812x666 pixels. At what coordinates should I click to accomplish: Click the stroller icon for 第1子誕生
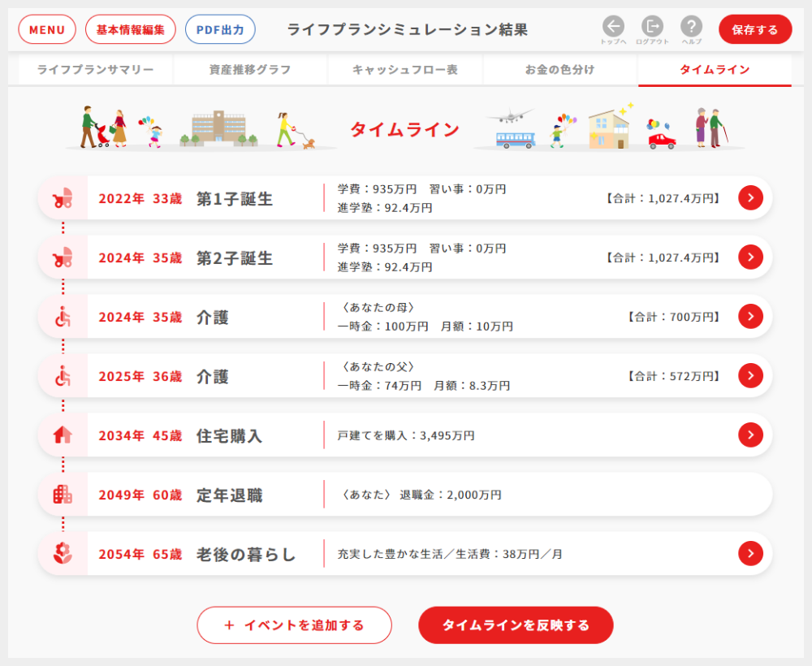[63, 198]
